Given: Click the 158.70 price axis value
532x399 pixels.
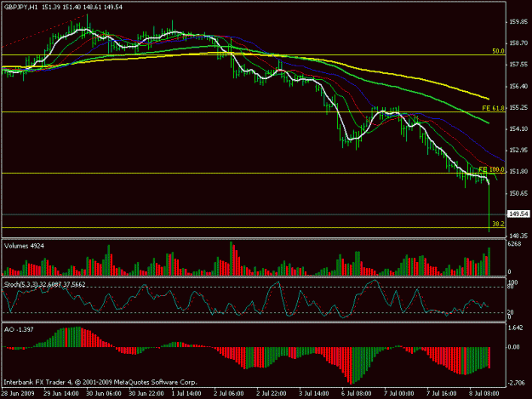Looking at the screenshot, I should [x=518, y=43].
